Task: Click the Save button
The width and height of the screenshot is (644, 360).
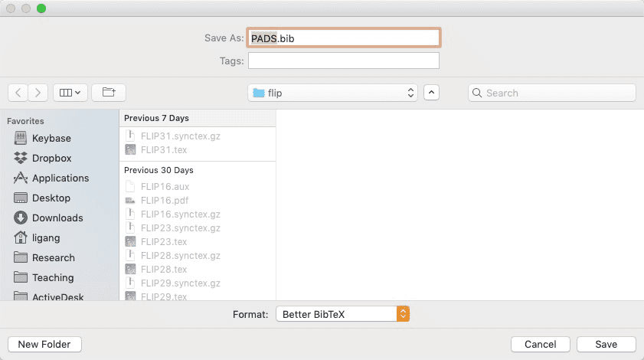Action: coord(606,345)
